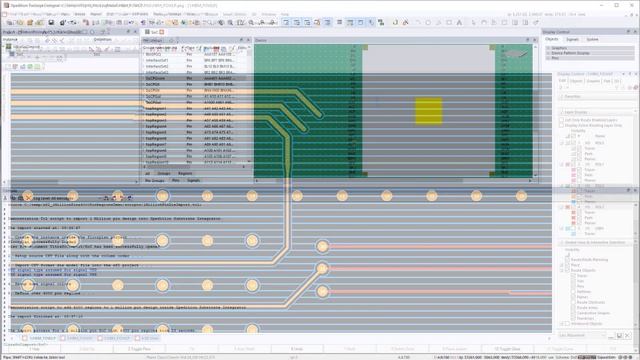Screen dimensions: 640x360
Task: Select the InterfaceSet1 pin group row
Action: point(196,60)
